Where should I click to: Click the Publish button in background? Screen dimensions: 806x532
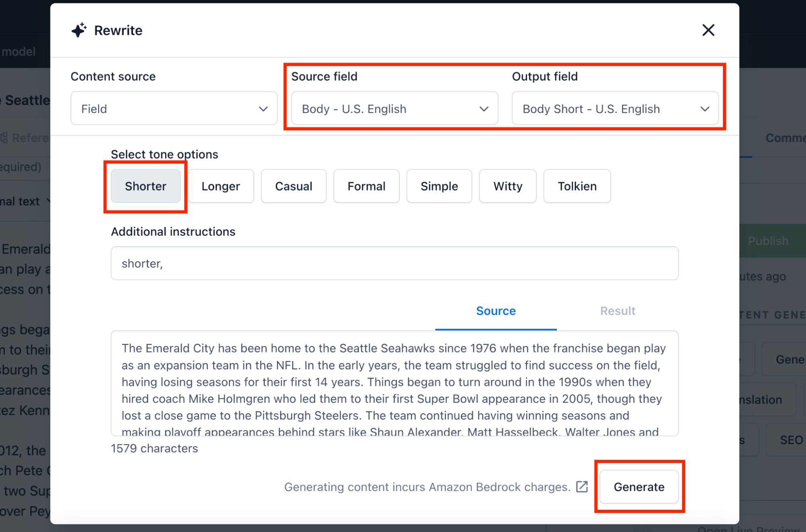[x=769, y=241]
